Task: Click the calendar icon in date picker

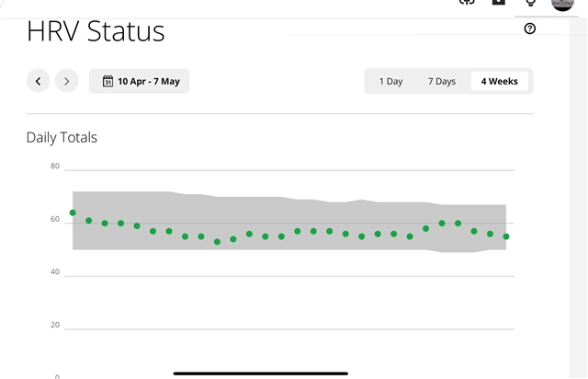Action: pyautogui.click(x=107, y=81)
